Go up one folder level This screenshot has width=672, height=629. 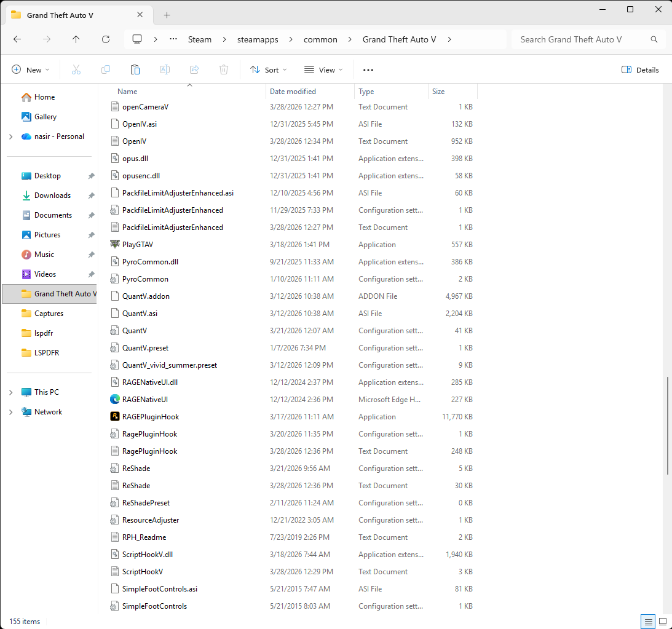click(76, 39)
